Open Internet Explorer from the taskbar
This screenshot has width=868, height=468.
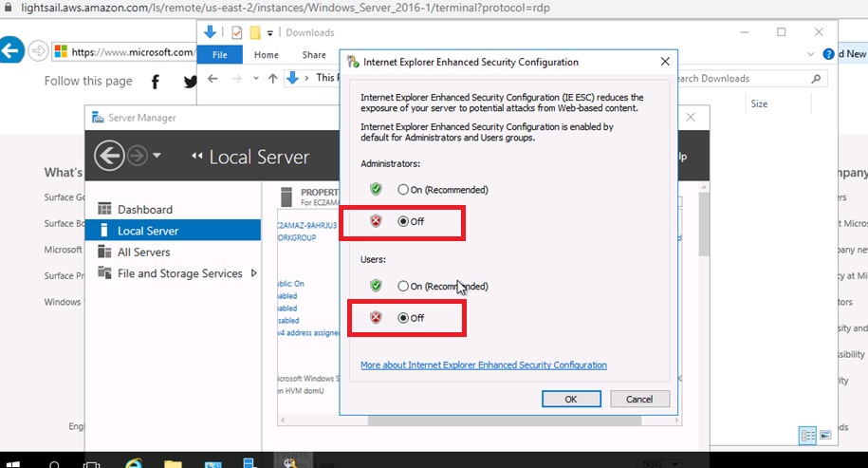(134, 463)
